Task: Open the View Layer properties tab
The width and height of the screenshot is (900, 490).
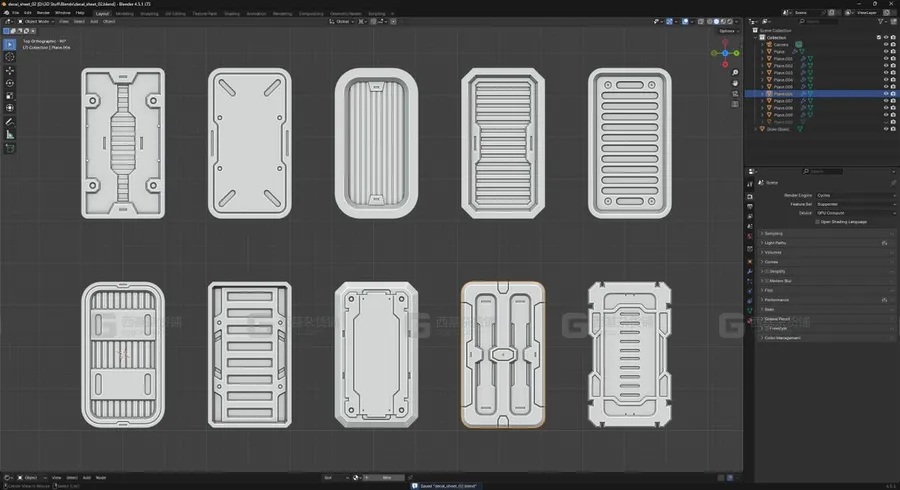Action: pos(750,216)
